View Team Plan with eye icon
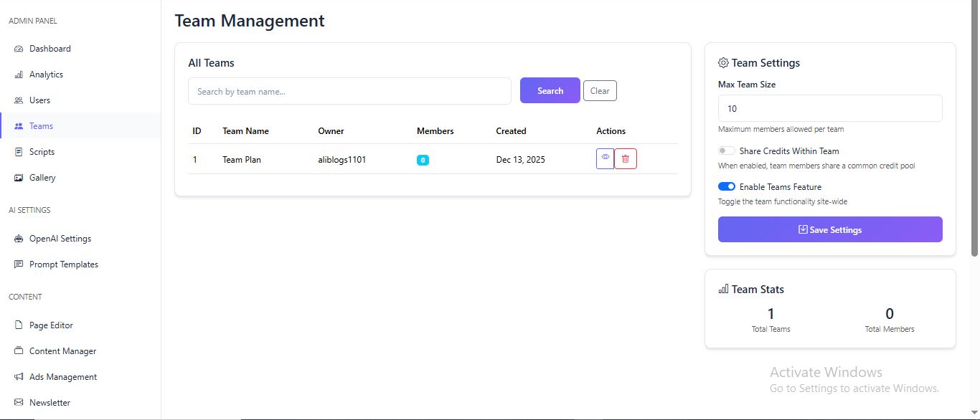 pyautogui.click(x=606, y=158)
